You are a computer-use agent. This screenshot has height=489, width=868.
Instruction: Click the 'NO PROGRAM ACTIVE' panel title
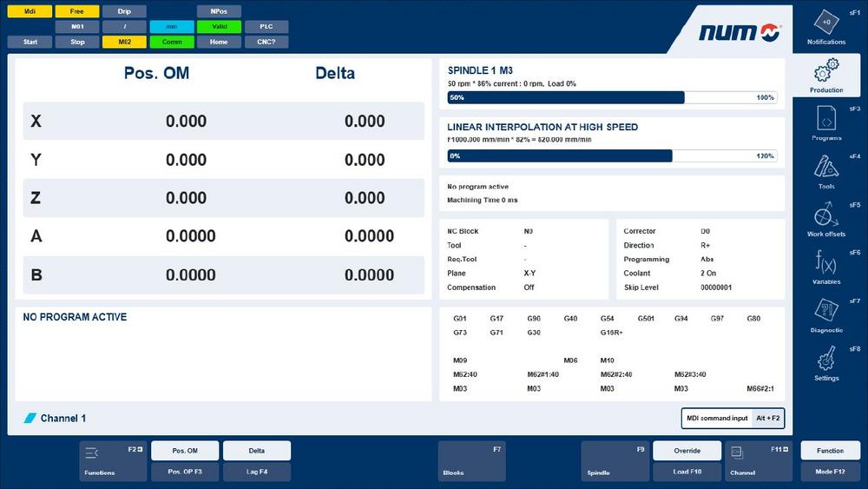pos(75,317)
